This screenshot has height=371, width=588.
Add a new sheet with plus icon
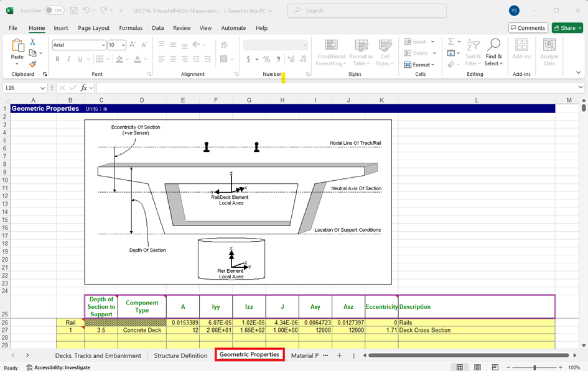(339, 355)
